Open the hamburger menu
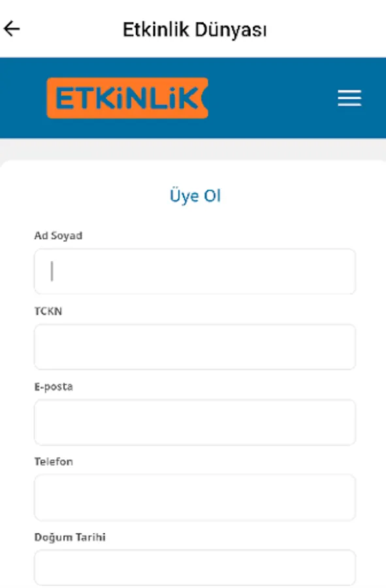The image size is (386, 588). click(349, 98)
